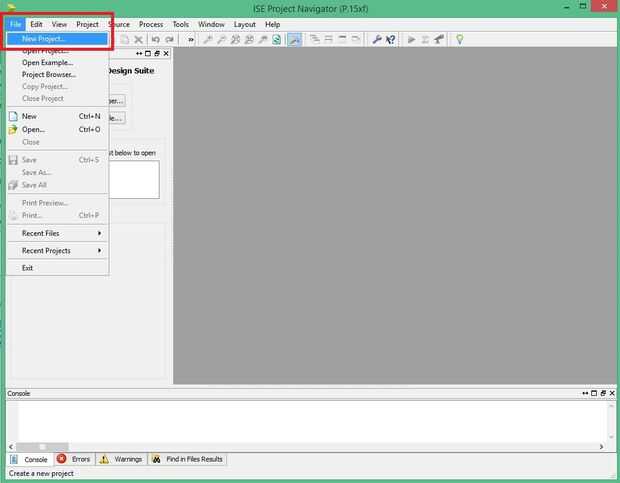Open settings with the wrench icon
Screen dimensions: 620x483
point(377,40)
